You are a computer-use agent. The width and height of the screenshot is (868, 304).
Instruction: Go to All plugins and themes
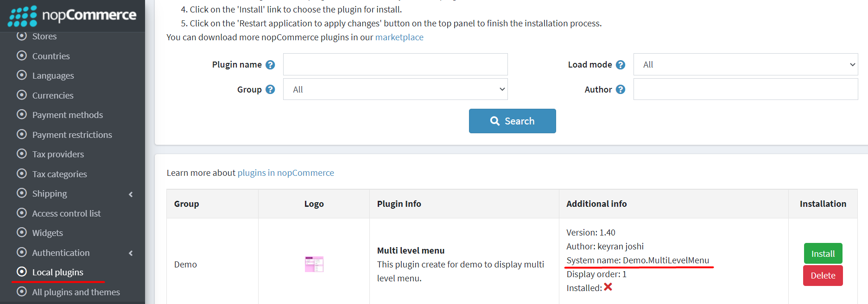click(76, 292)
